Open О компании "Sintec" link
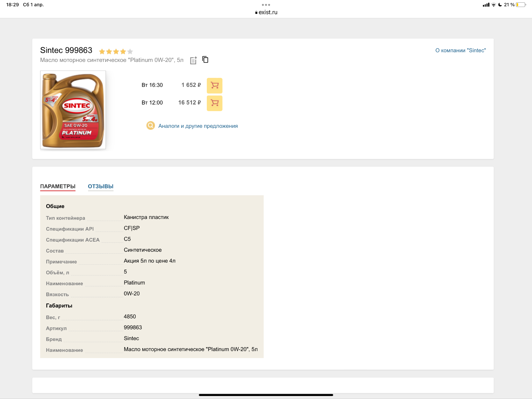The width and height of the screenshot is (532, 399). [x=461, y=50]
